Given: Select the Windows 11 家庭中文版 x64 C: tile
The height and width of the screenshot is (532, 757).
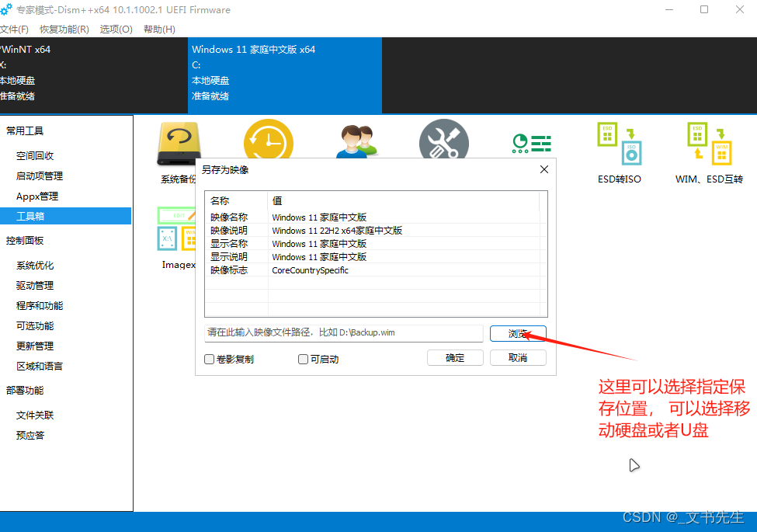Looking at the screenshot, I should click(x=285, y=75).
